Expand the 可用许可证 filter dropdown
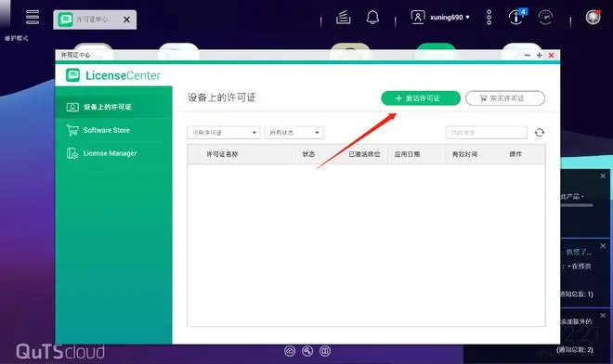Viewport: 613px width, 364px height. [224, 133]
